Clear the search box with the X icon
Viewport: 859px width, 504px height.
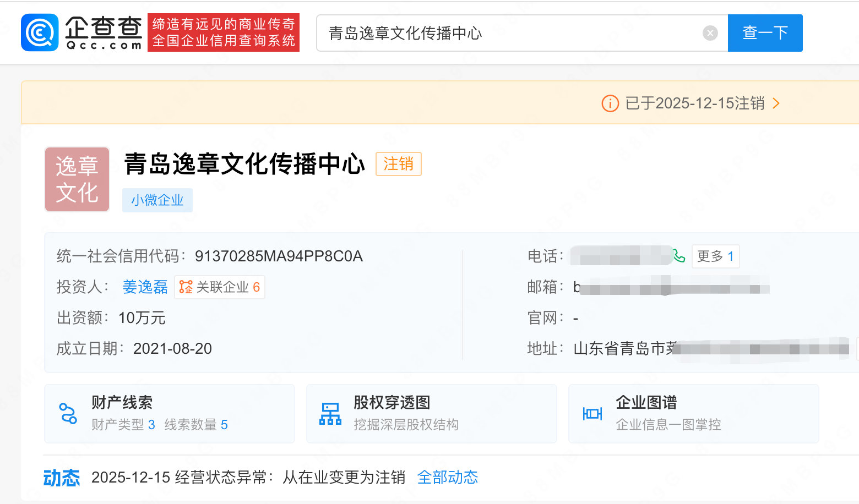tap(710, 32)
